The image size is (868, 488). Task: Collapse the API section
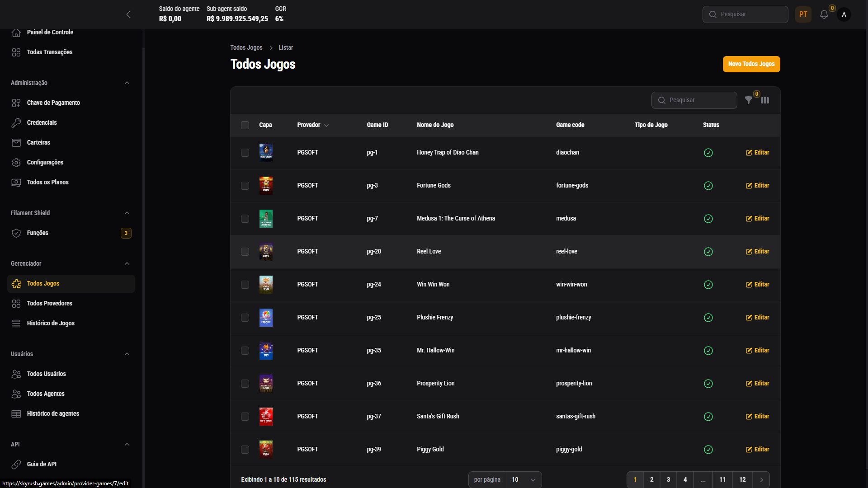(127, 445)
